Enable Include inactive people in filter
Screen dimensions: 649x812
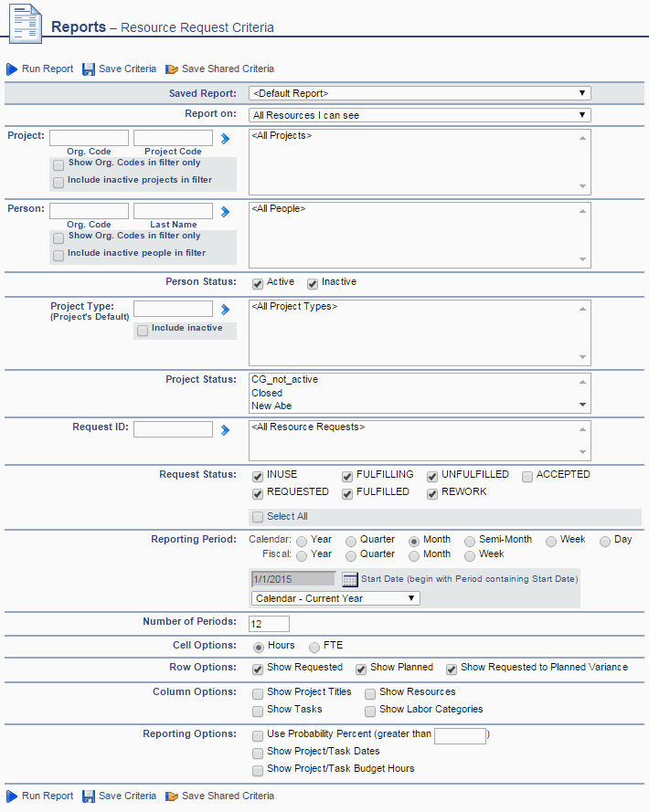point(59,256)
